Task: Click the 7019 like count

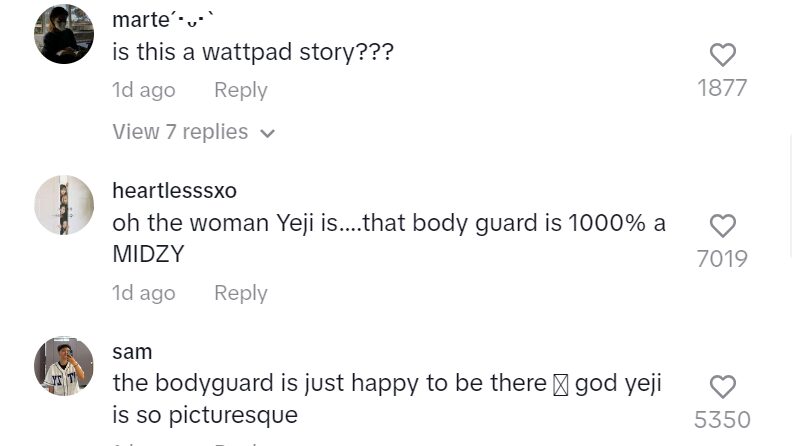Action: click(722, 259)
